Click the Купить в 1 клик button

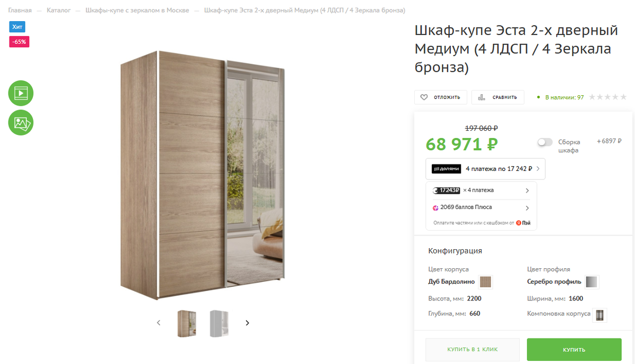tap(473, 350)
